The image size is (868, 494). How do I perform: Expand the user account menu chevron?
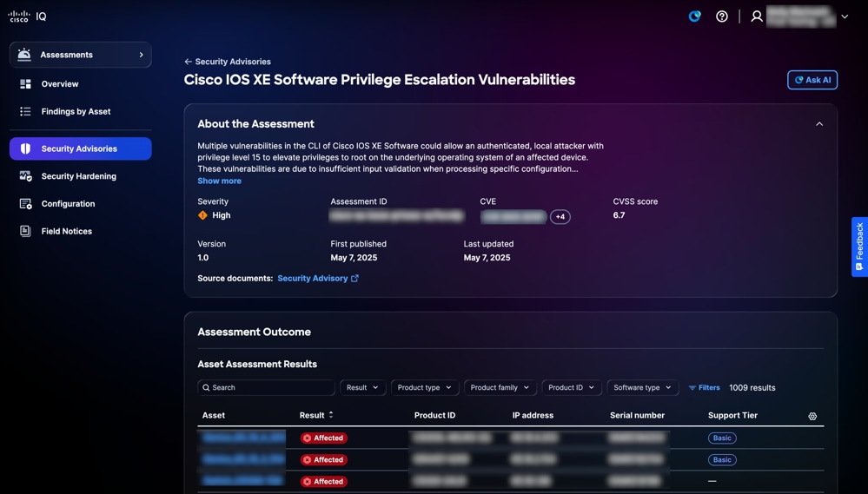[845, 16]
